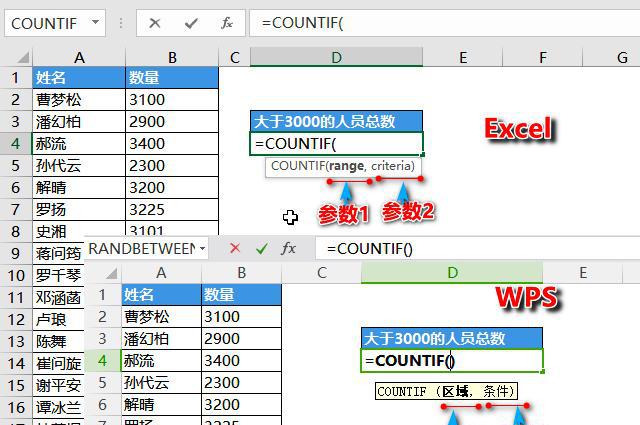The width and height of the screenshot is (640, 425).
Task: Click Excel cell 谢平安
Action: pos(58,386)
